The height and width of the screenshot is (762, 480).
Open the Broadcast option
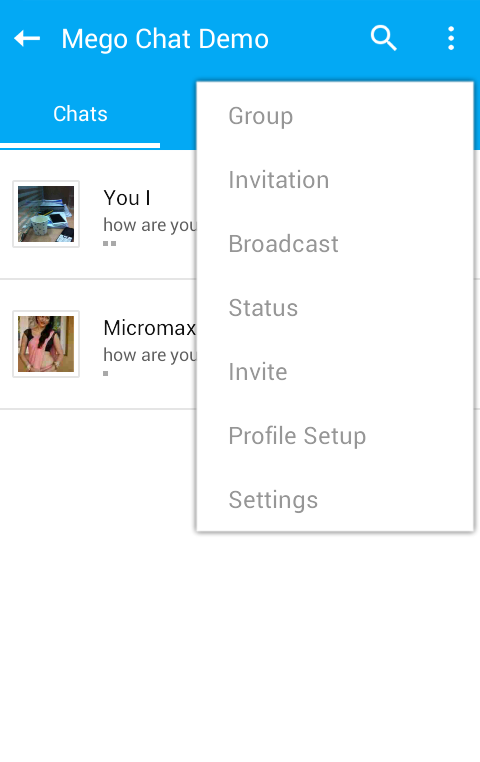pyautogui.click(x=335, y=244)
